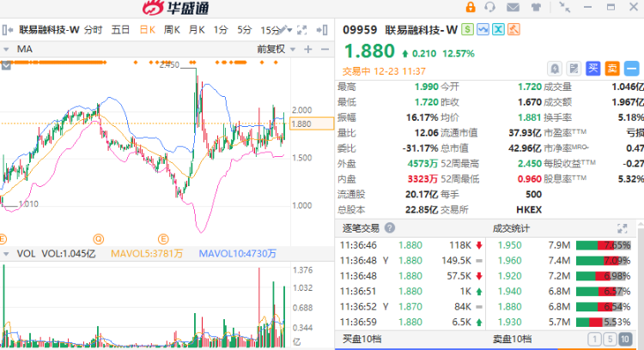Image resolution: width=644 pixels, height=350 pixels.
Task: Zoom in chart with plus icon
Action: (x=307, y=49)
